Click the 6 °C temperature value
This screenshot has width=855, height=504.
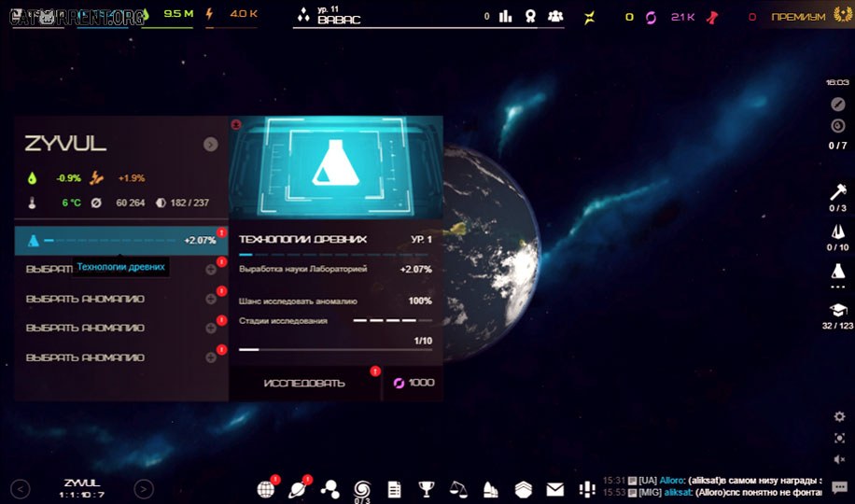[72, 203]
